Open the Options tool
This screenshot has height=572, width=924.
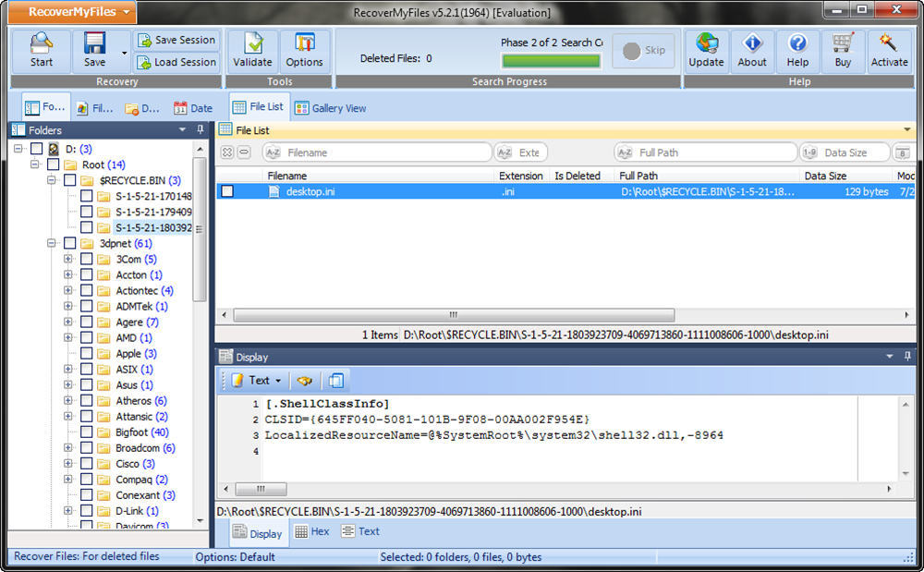click(x=304, y=51)
